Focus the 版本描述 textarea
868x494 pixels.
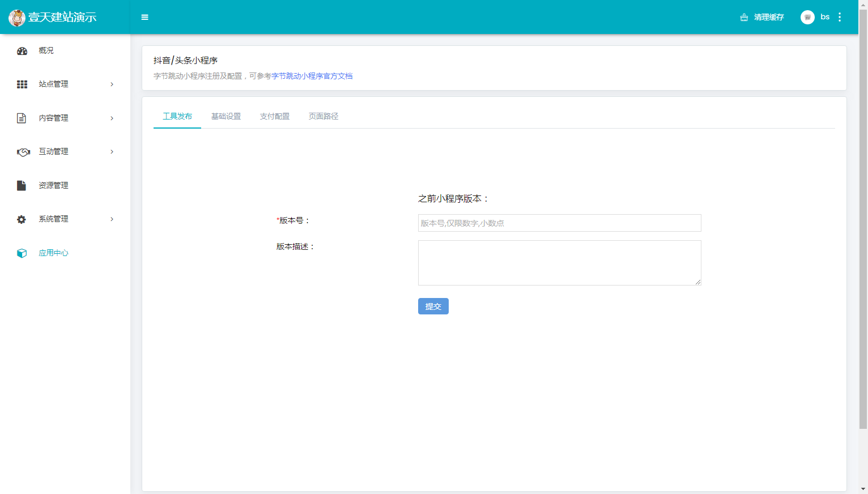pyautogui.click(x=560, y=263)
